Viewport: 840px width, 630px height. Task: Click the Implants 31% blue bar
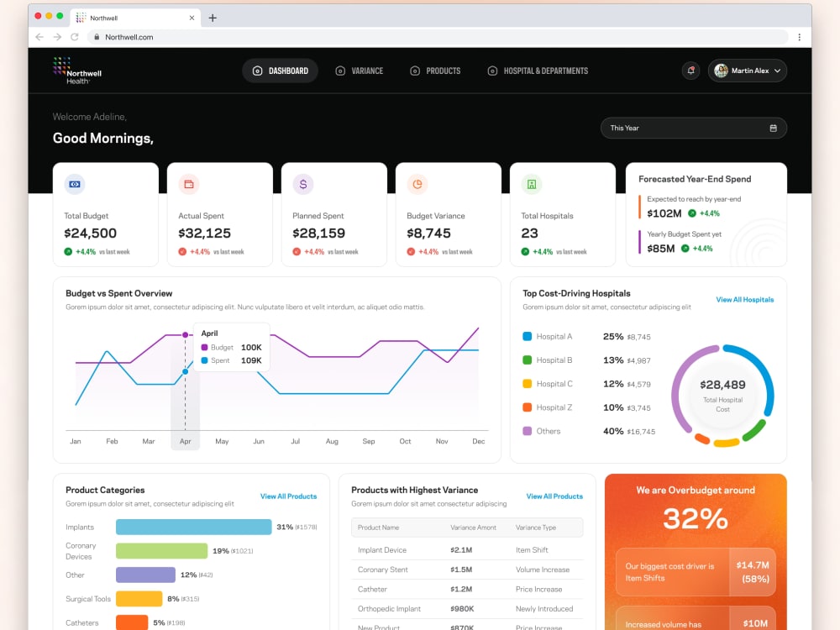[x=193, y=528]
